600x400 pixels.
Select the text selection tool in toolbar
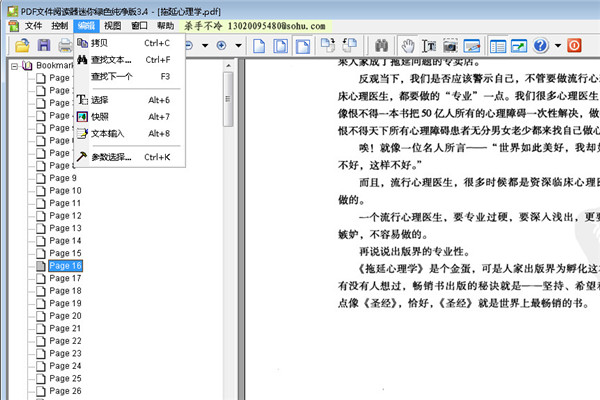pyautogui.click(x=429, y=46)
